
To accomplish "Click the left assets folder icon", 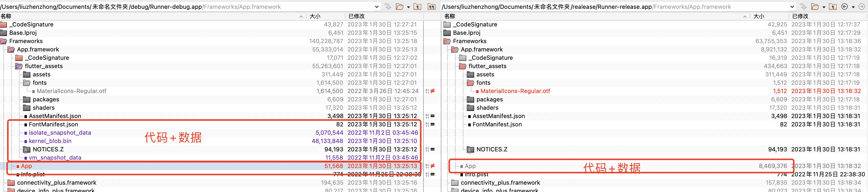I will (27, 74).
